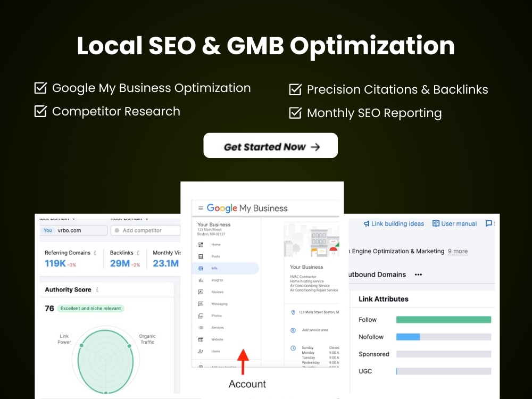Click the Photos sidebar icon

pyautogui.click(x=201, y=315)
